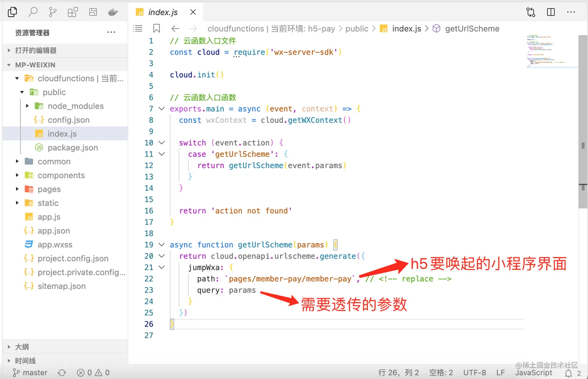Image resolution: width=588 pixels, height=379 pixels.
Task: Collapse the public folder arrow
Action: 22,92
